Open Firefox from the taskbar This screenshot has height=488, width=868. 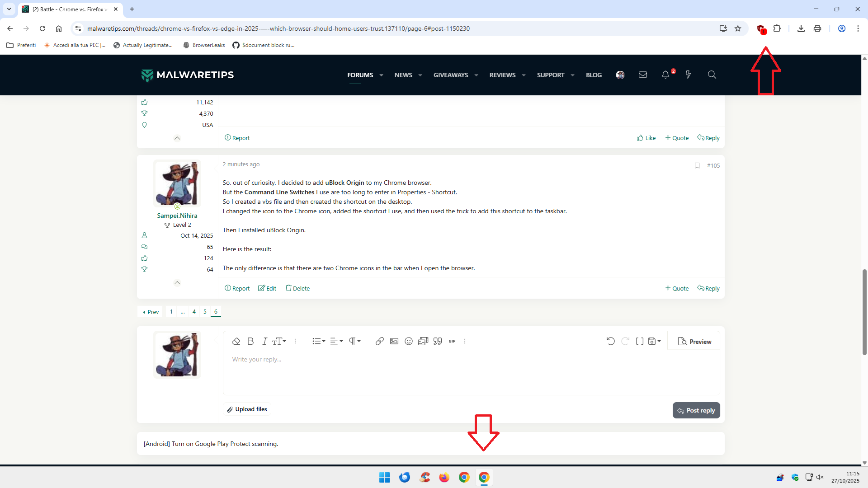(444, 477)
